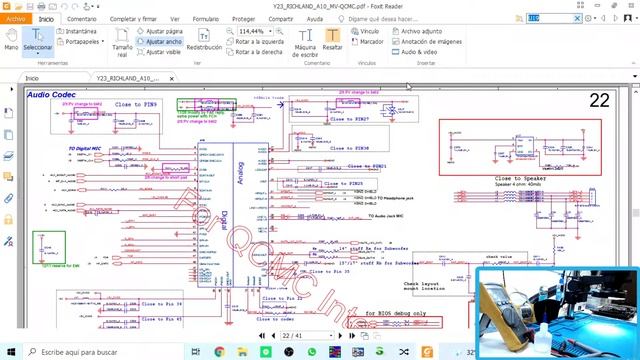Screen dimensions: 640x360
Task: Open the Ayuda ribbon tab
Action: pyautogui.click(x=315, y=19)
